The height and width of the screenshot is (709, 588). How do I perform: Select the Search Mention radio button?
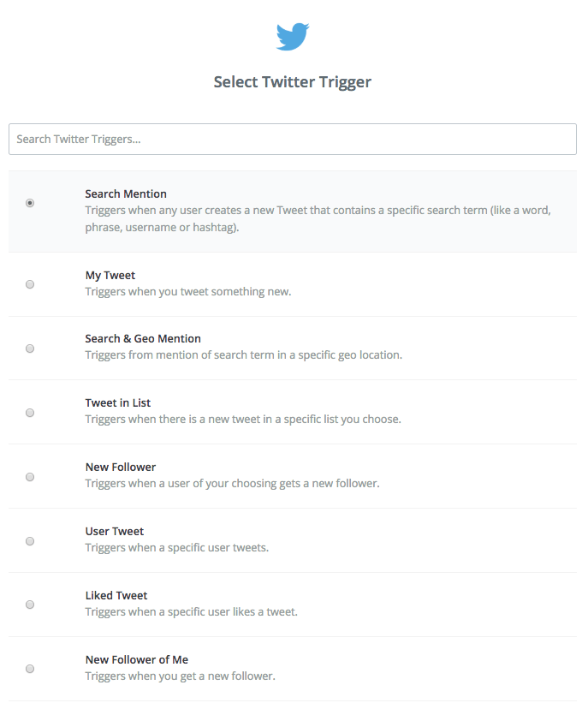[30, 203]
